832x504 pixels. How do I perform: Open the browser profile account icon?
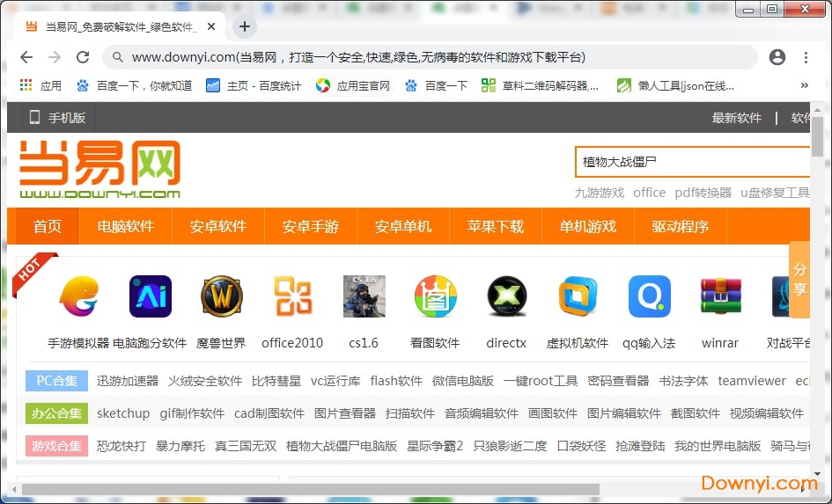pos(777,57)
